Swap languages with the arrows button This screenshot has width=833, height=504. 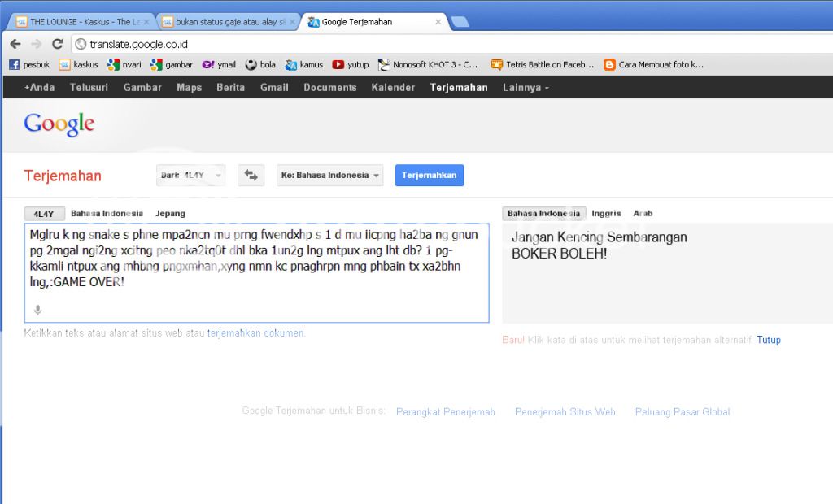[x=251, y=176]
